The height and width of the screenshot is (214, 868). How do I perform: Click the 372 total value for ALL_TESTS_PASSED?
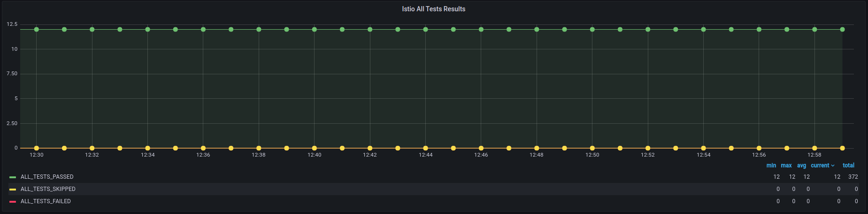(x=853, y=177)
